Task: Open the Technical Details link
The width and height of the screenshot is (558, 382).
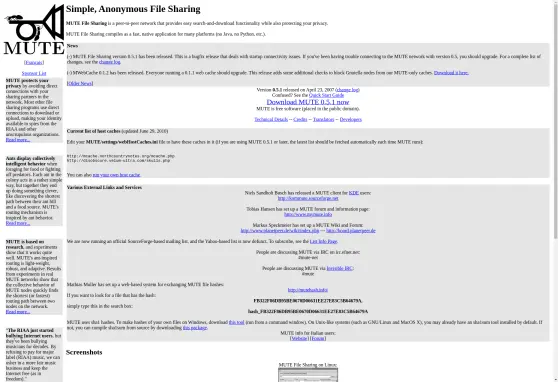Action: pos(271,120)
